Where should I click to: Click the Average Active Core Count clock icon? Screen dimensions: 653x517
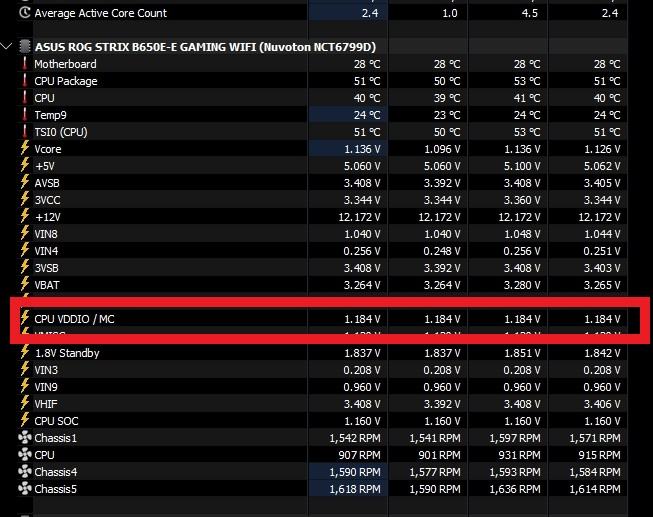tap(25, 13)
